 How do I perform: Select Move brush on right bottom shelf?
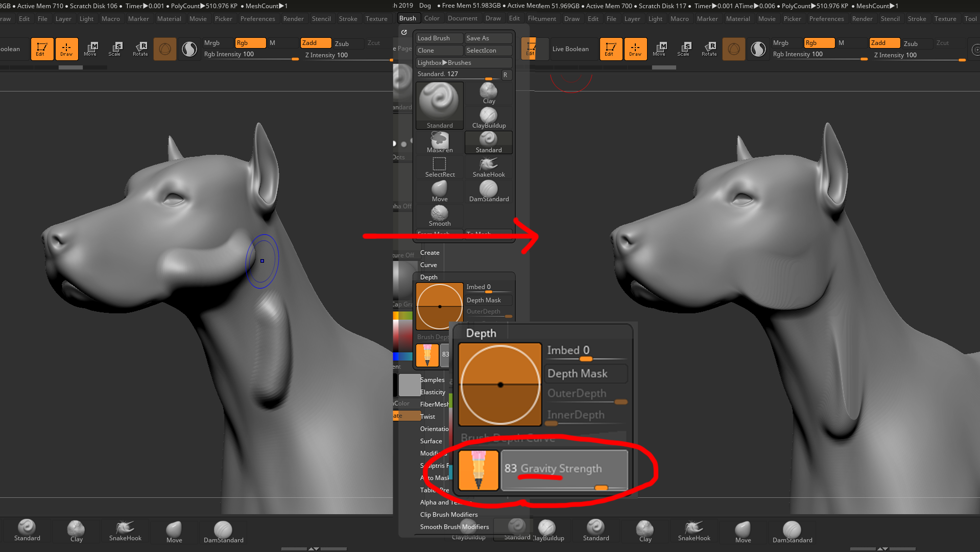click(x=743, y=532)
